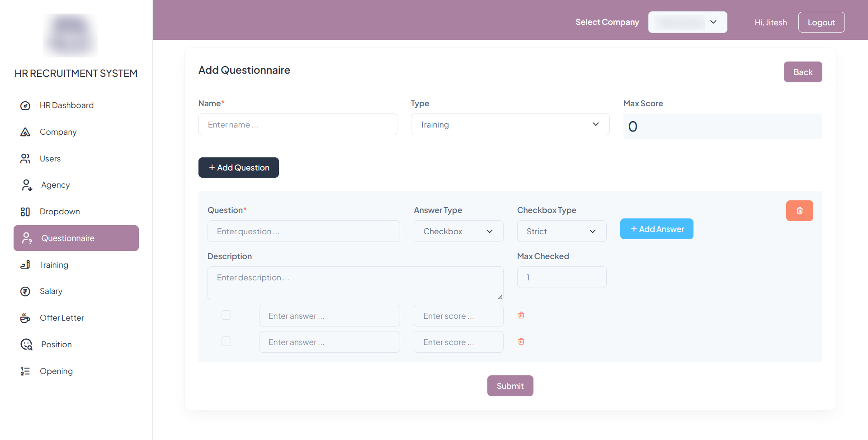The image size is (868, 440).
Task: Click the Agency person icon
Action: [27, 185]
